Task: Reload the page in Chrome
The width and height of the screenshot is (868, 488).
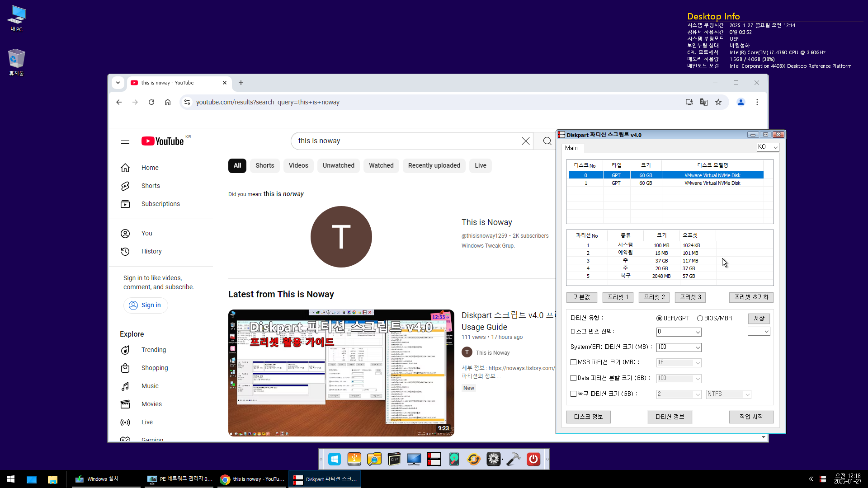Action: coord(151,102)
